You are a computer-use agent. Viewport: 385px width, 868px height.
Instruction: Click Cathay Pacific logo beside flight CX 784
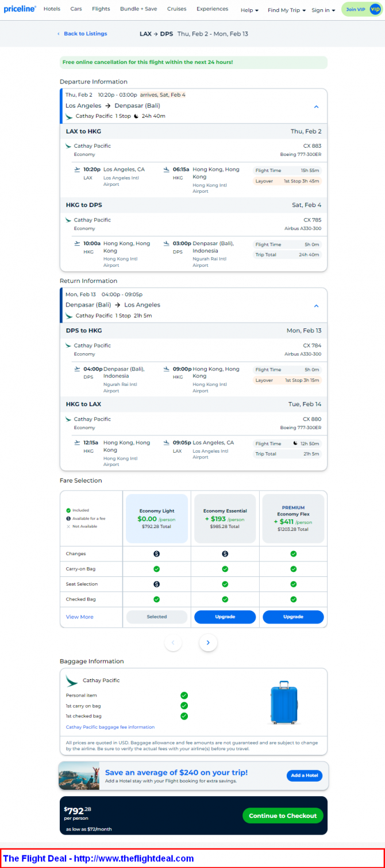coord(69,346)
